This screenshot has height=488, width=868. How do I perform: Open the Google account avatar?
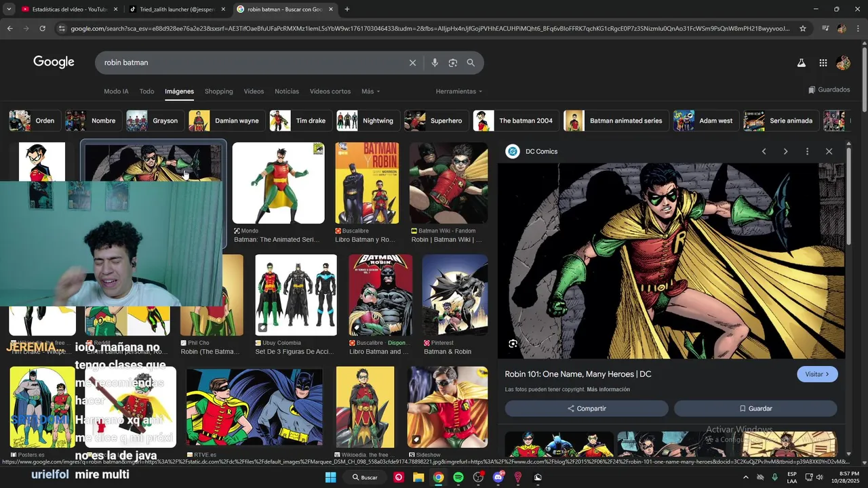click(x=844, y=63)
